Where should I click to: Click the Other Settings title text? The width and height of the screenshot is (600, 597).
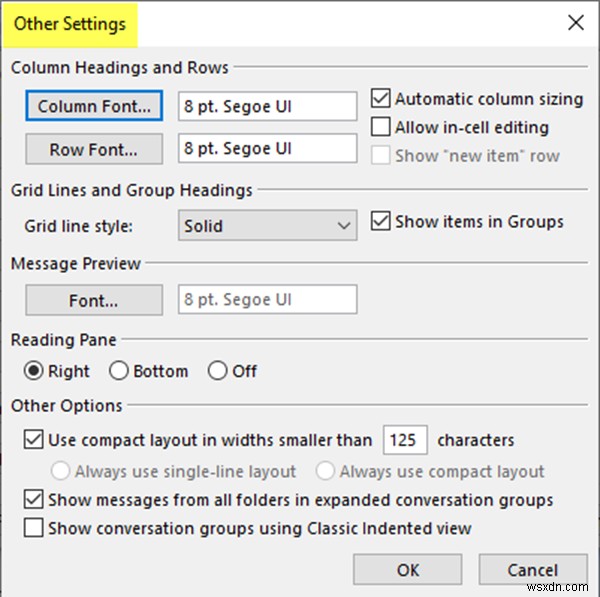coord(70,24)
